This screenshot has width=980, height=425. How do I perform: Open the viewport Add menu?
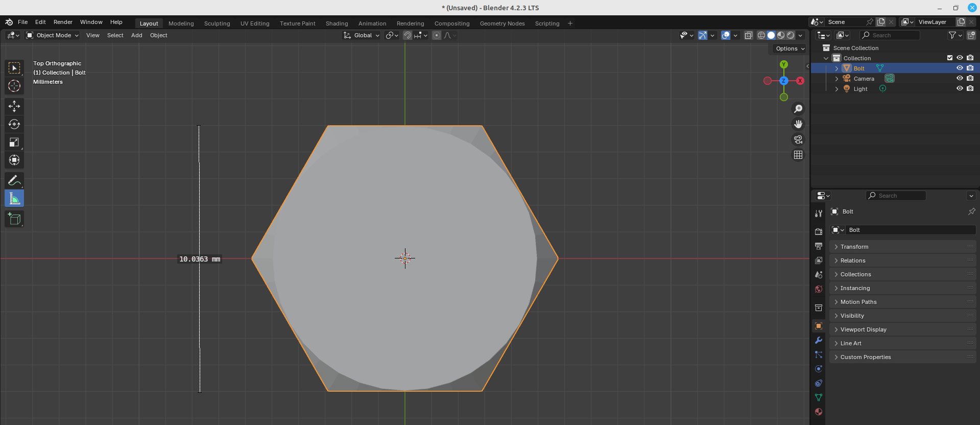point(137,35)
